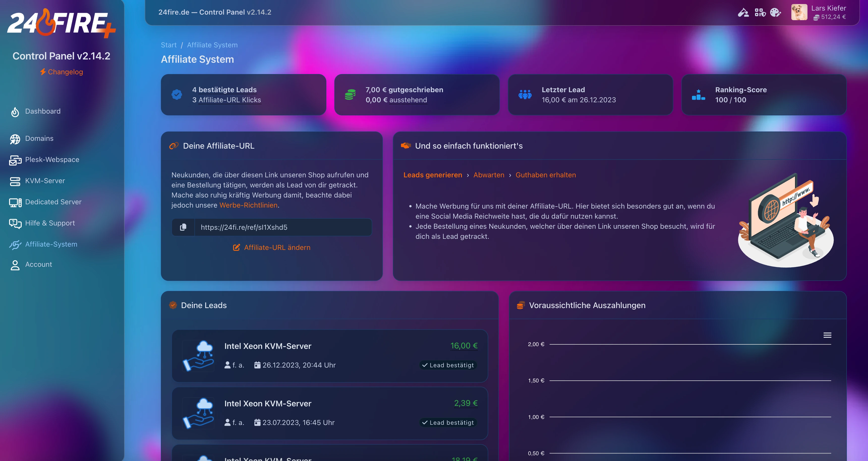Click the Letzter Lead people icon
This screenshot has height=461, width=868.
pyautogui.click(x=525, y=94)
